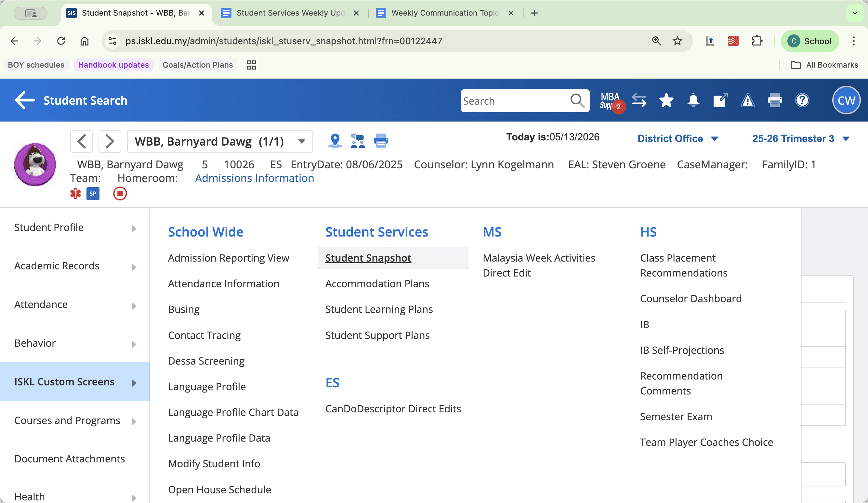Open the Student Snapshot link
This screenshot has width=868, height=503.
point(368,258)
